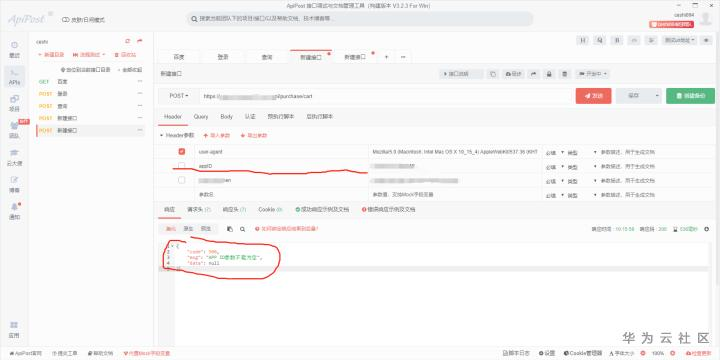Open the 项目 (project) sidebar icon
720x360 pixels.
point(14,103)
